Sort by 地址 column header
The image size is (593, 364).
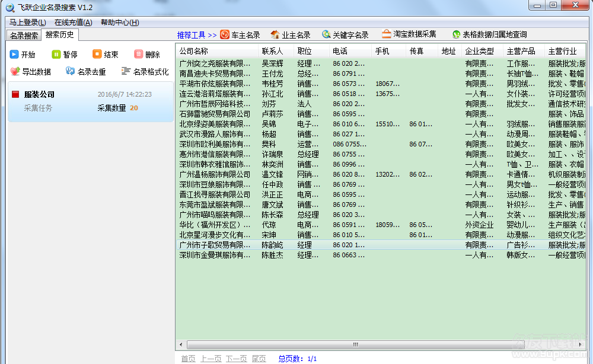(x=449, y=51)
